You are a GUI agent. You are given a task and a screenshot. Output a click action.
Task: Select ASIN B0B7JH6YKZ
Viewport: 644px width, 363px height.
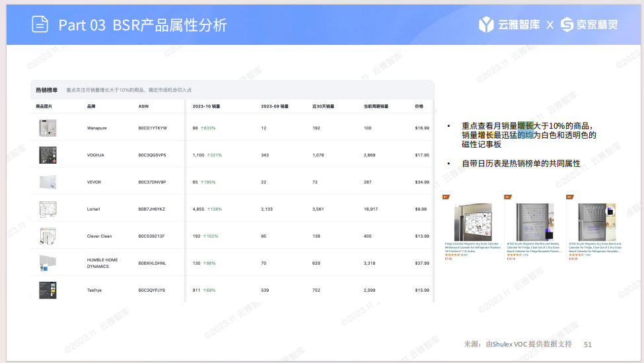(x=151, y=209)
